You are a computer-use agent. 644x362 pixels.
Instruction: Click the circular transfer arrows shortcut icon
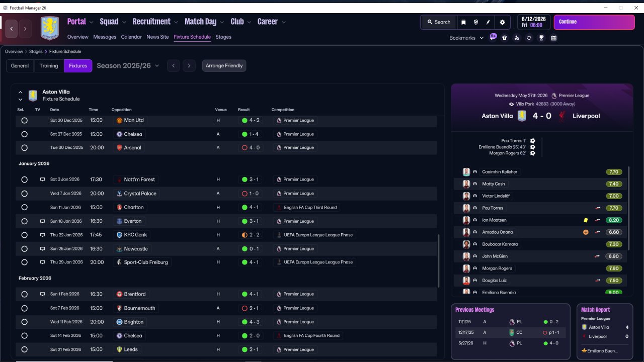tap(529, 38)
